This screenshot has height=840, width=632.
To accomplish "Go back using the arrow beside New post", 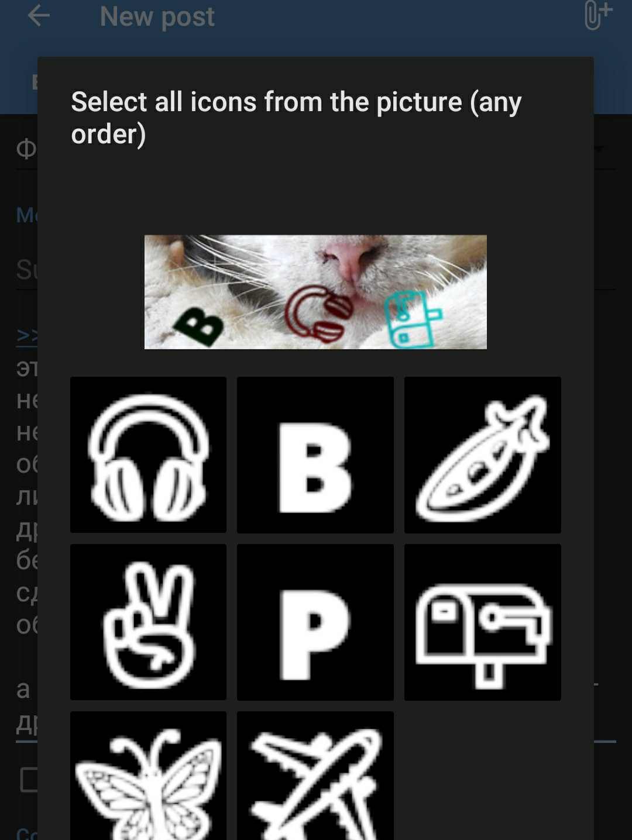I will pos(39,16).
